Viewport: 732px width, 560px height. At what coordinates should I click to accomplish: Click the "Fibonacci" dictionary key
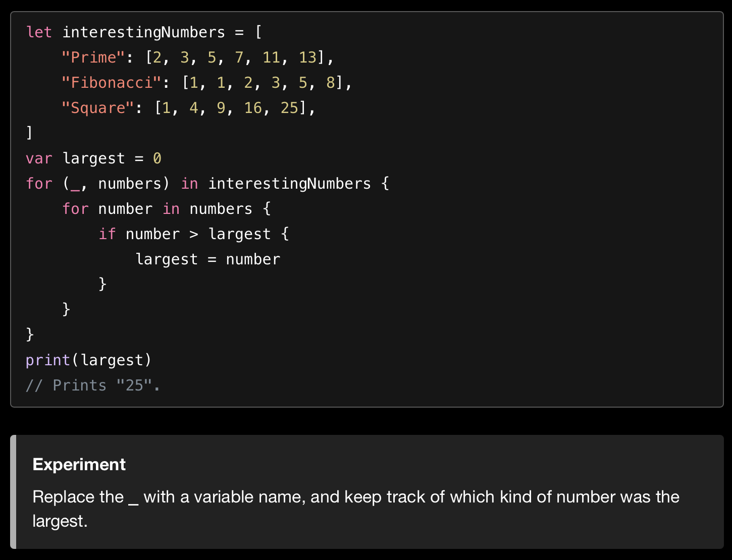point(112,83)
